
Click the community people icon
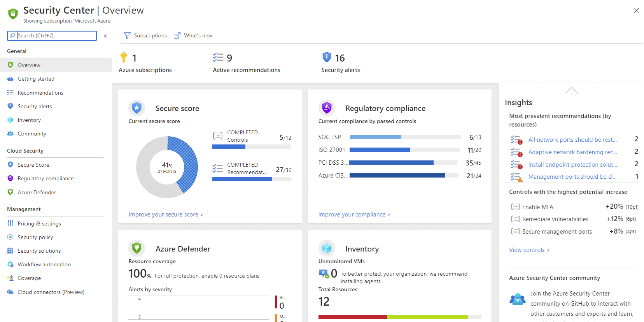tap(518, 299)
